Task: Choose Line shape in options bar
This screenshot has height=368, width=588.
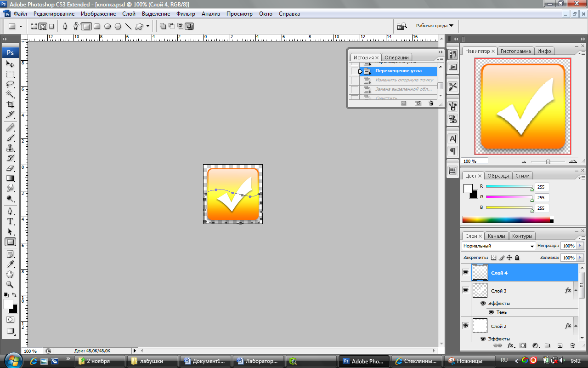Action: tap(129, 26)
